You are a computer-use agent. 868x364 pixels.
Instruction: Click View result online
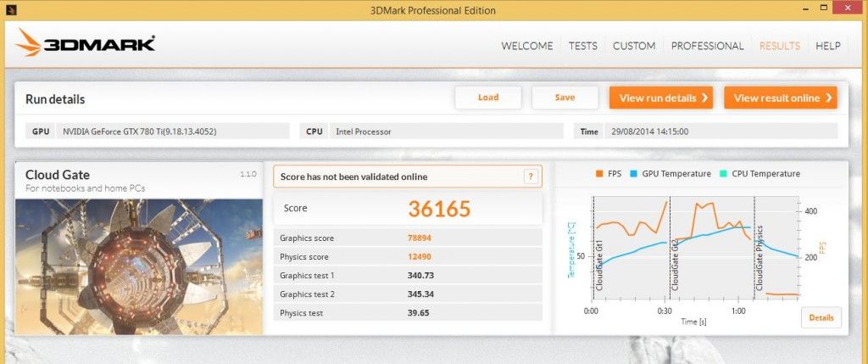click(781, 98)
